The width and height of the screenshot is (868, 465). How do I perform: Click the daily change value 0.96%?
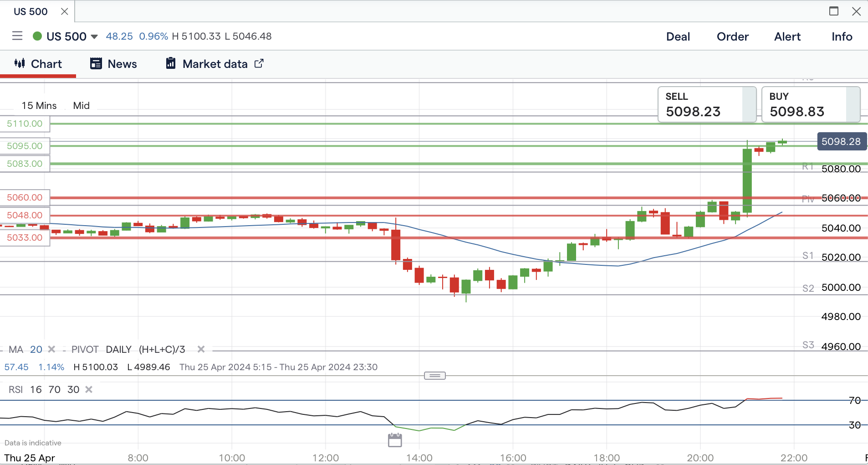coord(153,36)
